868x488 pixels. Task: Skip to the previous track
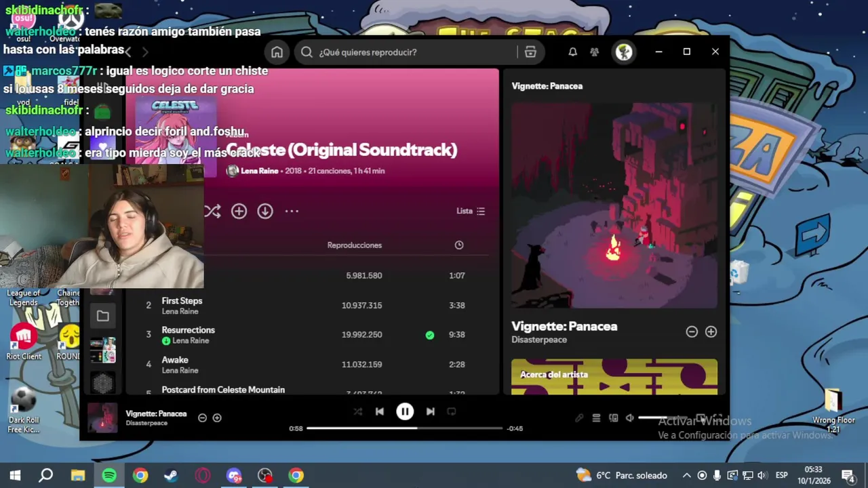click(380, 411)
